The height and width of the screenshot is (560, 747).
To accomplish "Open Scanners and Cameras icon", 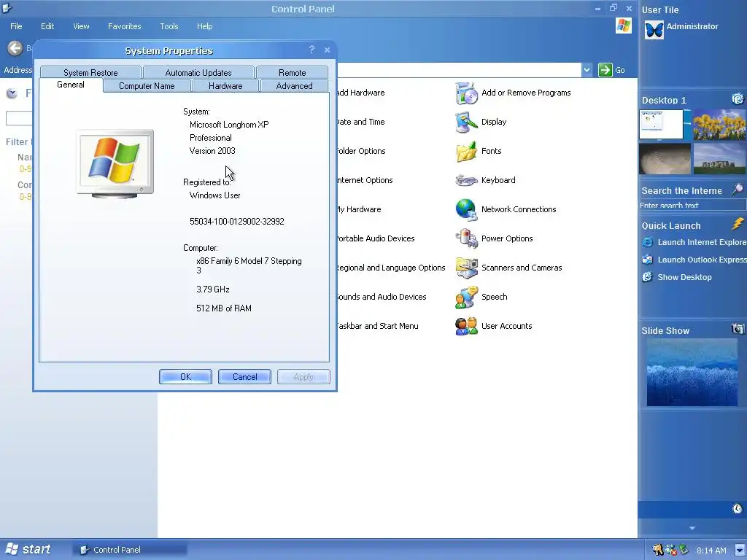I will pyautogui.click(x=466, y=268).
